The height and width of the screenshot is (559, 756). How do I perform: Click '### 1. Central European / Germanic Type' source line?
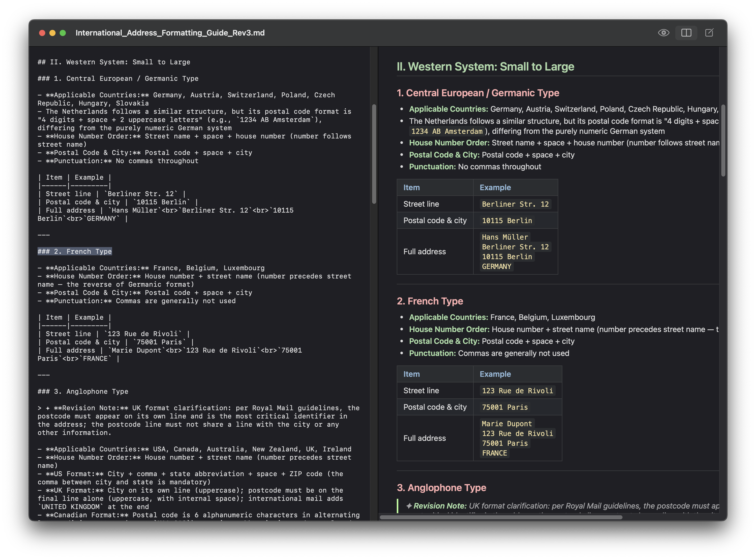pos(118,78)
